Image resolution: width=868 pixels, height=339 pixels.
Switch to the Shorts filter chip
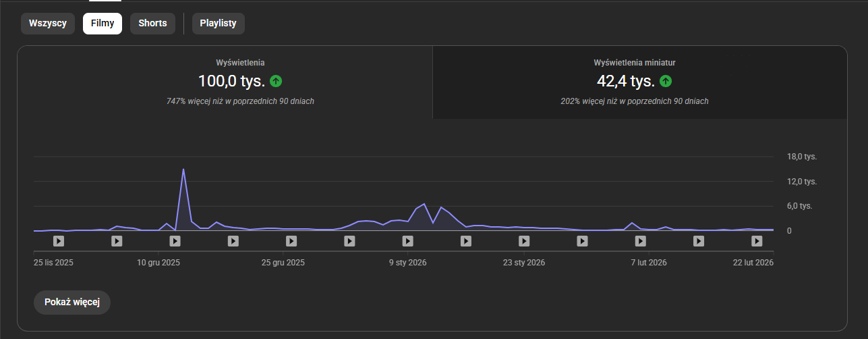pos(152,23)
